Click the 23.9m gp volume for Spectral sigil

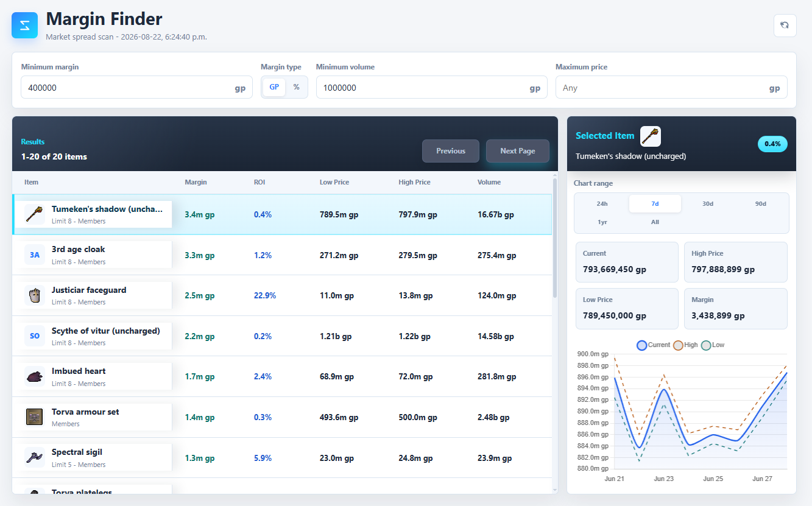(495, 458)
